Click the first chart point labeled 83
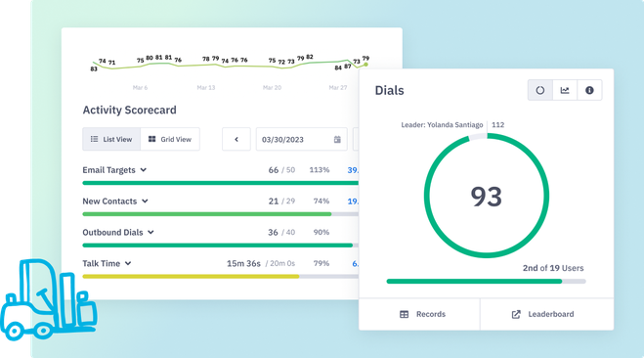This screenshot has height=358, width=644. (x=94, y=63)
